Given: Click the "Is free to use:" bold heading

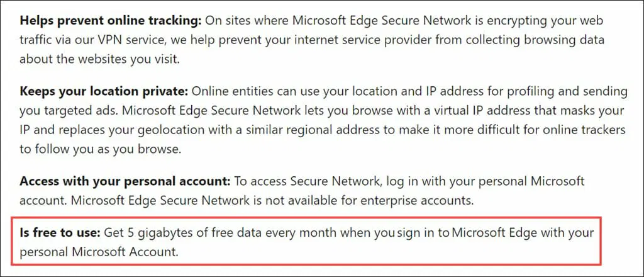Looking at the screenshot, I should coord(60,234).
